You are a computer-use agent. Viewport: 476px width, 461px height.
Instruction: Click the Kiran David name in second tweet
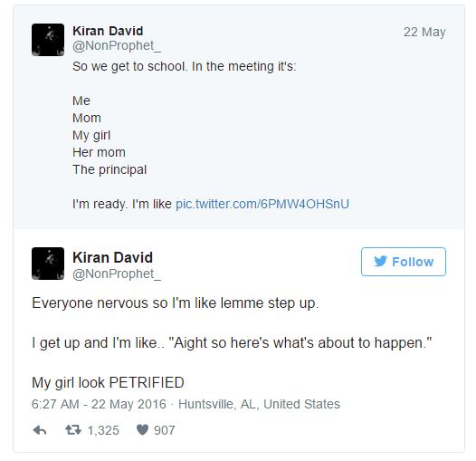point(112,258)
